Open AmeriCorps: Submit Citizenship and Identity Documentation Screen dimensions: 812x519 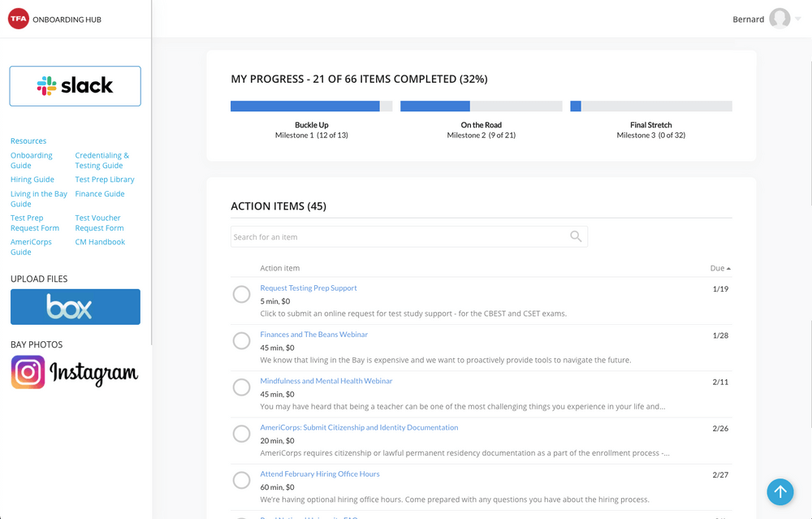(x=359, y=426)
